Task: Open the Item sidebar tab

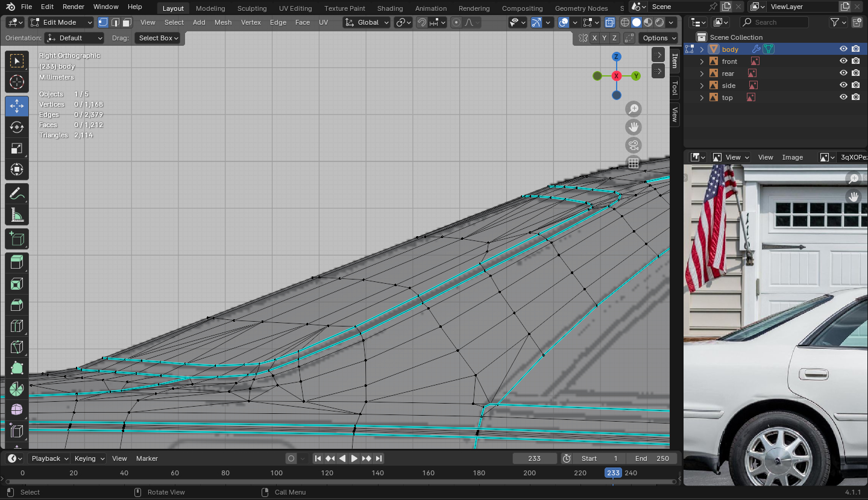Action: coord(675,61)
